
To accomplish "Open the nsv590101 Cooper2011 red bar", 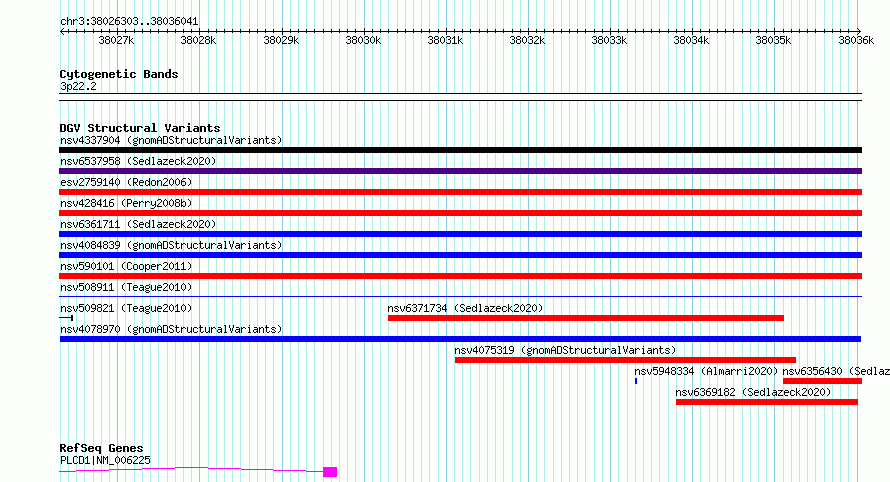I will click(x=460, y=276).
